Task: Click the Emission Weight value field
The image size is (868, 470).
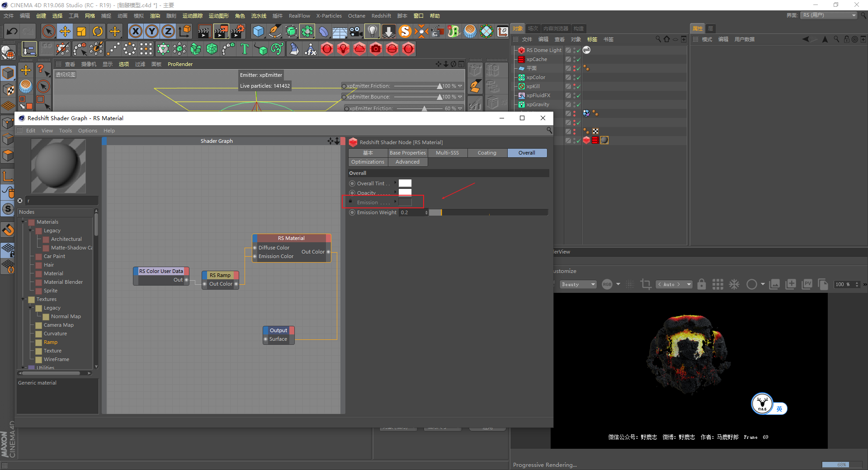Action: point(414,212)
